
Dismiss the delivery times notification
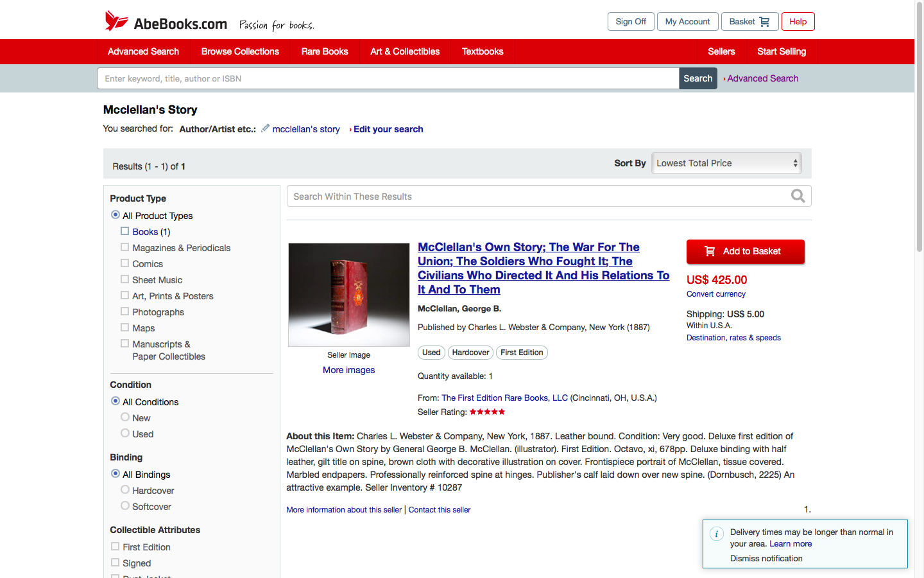(x=766, y=559)
